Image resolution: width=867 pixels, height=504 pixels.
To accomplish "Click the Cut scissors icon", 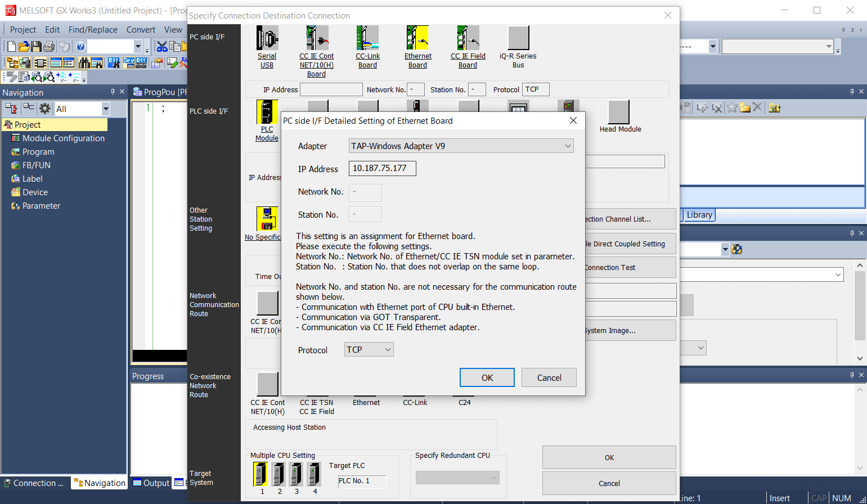I will point(162,47).
